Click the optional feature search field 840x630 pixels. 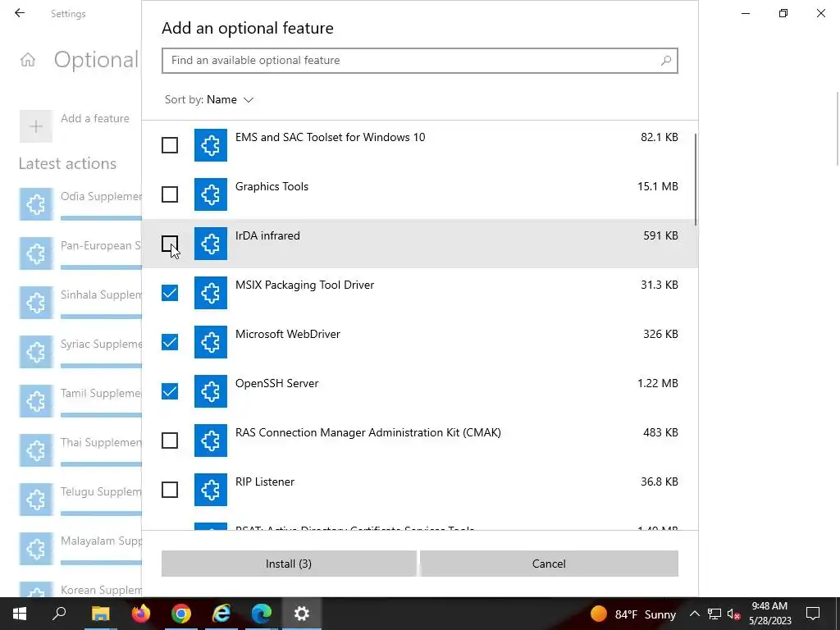tap(420, 61)
